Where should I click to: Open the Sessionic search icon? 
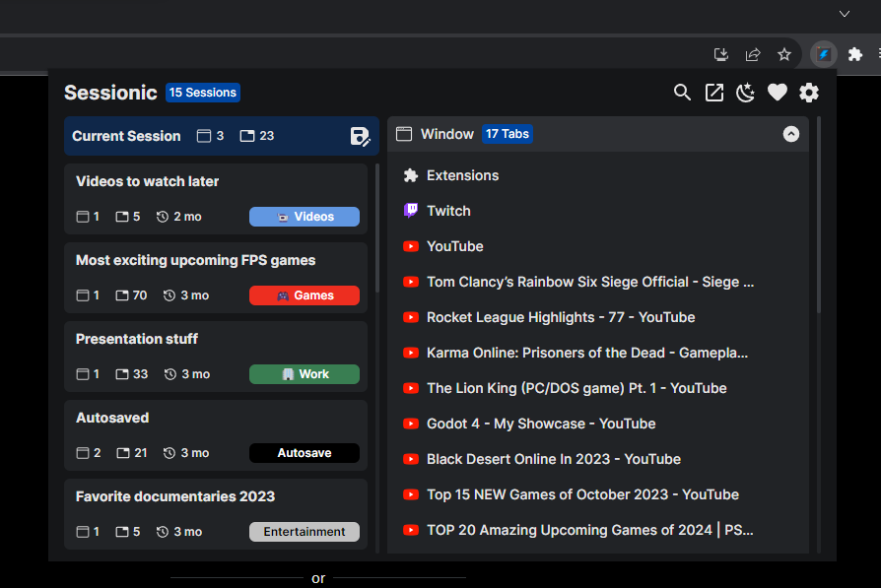click(x=682, y=93)
